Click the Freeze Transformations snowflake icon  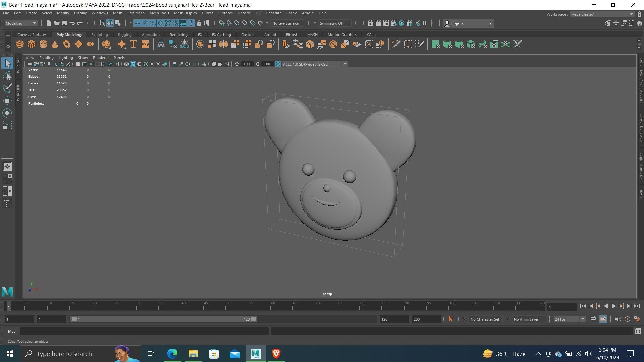[184, 44]
